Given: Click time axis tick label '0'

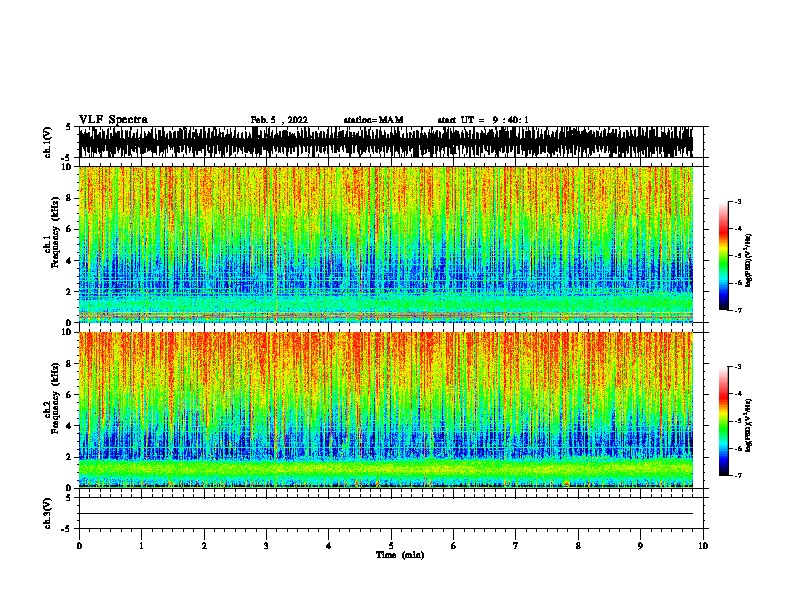Looking at the screenshot, I should [79, 546].
